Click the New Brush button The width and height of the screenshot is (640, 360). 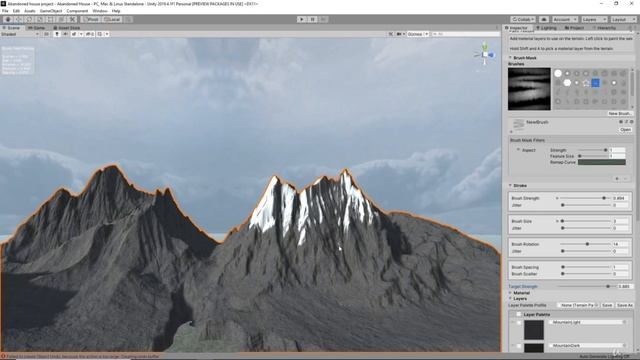pyautogui.click(x=620, y=113)
